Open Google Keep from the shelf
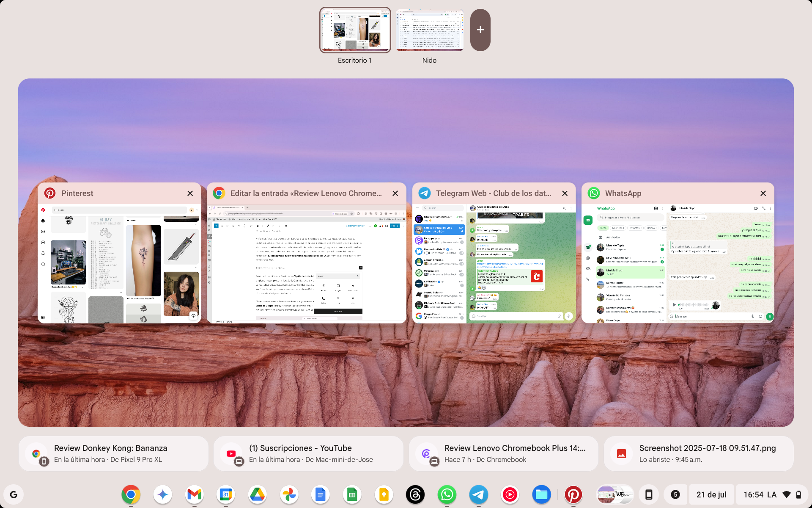 point(384,494)
